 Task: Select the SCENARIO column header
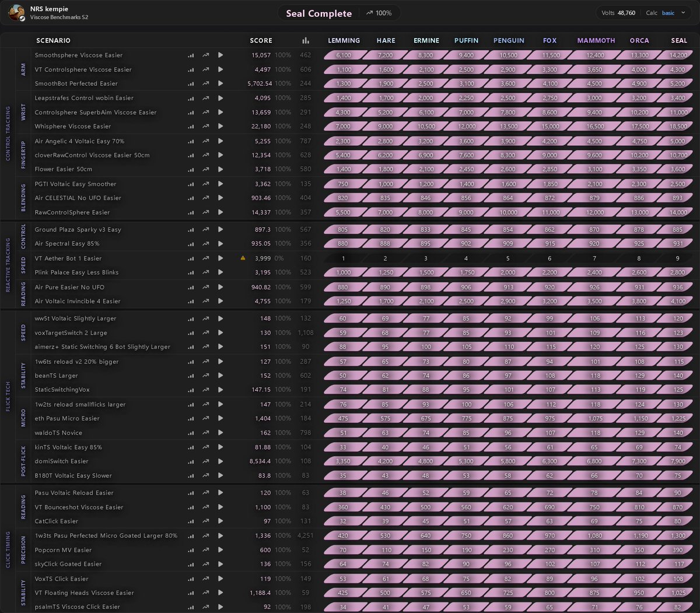click(53, 41)
